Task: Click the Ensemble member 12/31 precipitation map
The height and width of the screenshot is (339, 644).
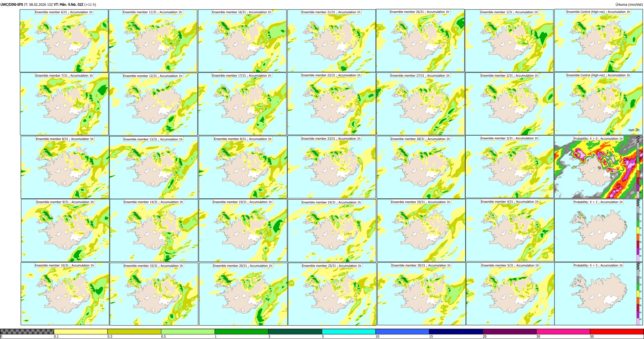Action: pos(153,104)
